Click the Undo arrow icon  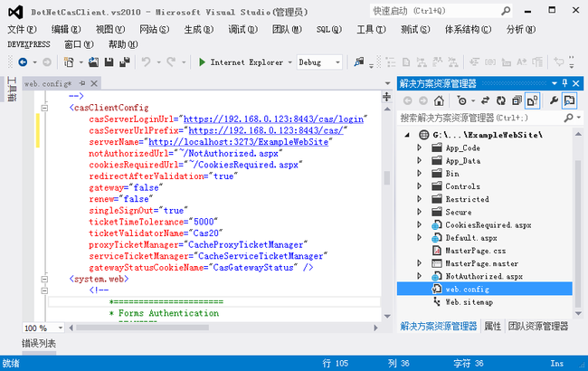click(x=147, y=62)
